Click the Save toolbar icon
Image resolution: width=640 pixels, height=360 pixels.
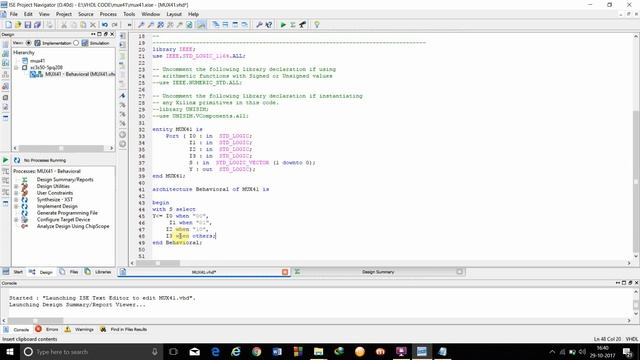click(x=28, y=25)
